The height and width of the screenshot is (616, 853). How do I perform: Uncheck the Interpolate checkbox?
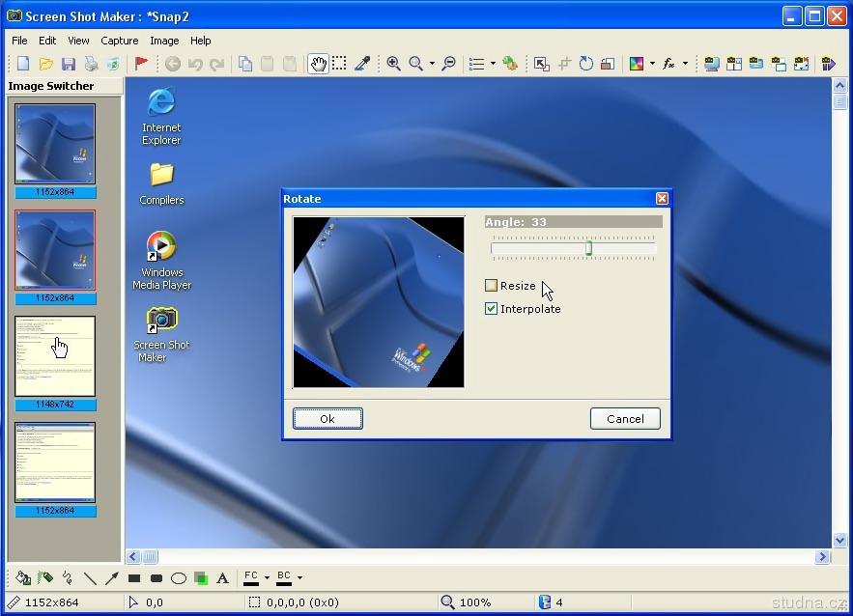click(492, 309)
